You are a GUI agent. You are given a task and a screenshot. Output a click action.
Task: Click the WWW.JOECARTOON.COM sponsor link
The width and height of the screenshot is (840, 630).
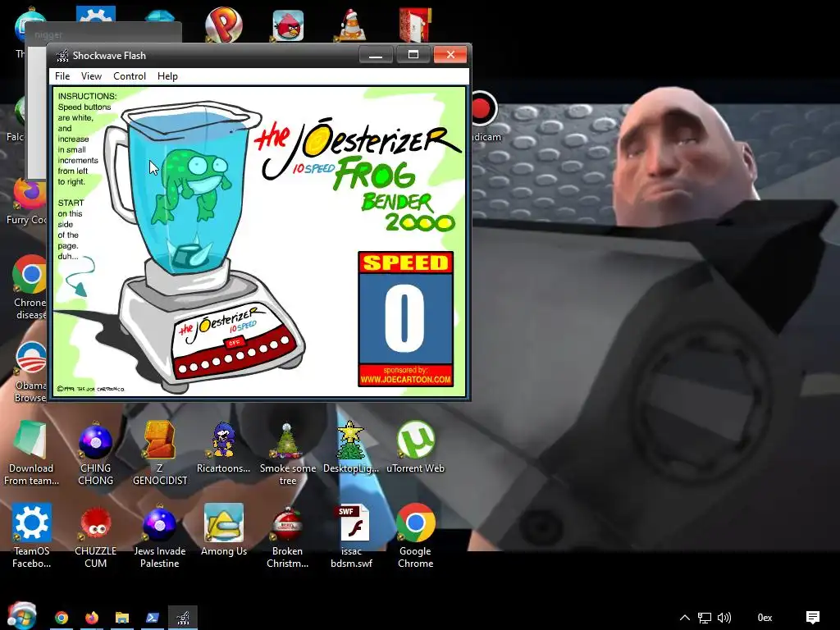405,379
